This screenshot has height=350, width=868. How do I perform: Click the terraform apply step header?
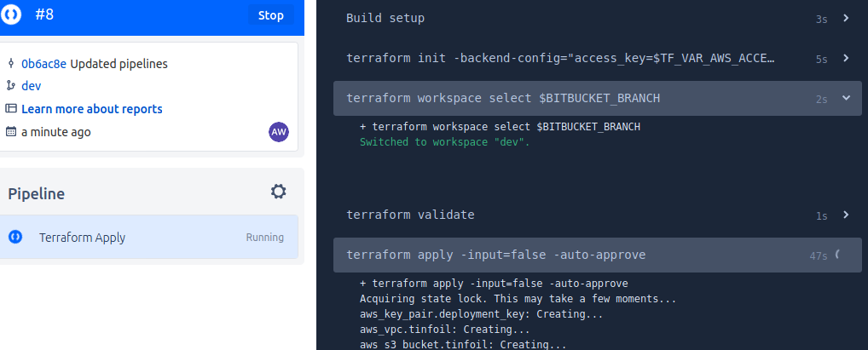pyautogui.click(x=598, y=255)
